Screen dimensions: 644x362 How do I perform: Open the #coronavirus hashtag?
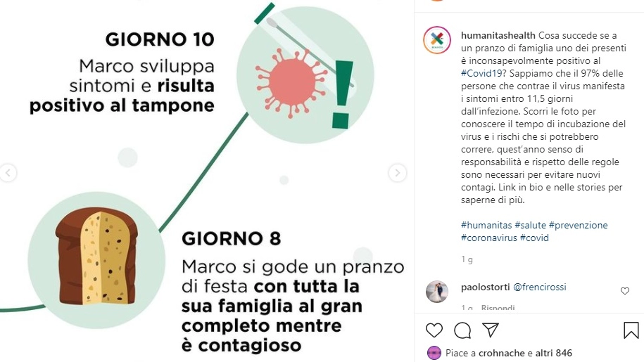(x=488, y=238)
